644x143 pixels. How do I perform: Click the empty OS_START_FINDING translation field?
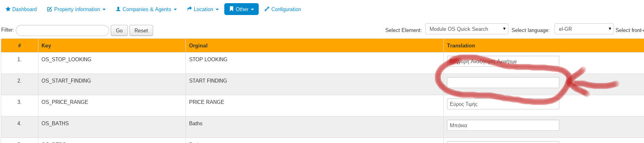503,83
